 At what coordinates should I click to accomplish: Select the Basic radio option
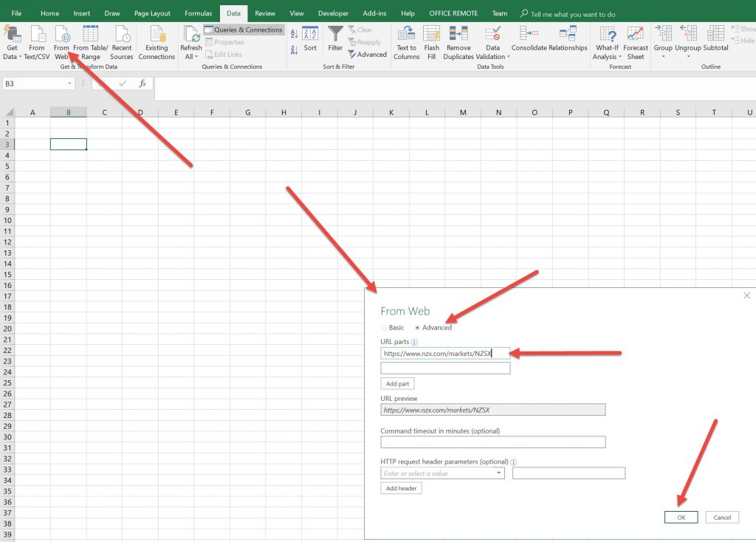click(384, 327)
